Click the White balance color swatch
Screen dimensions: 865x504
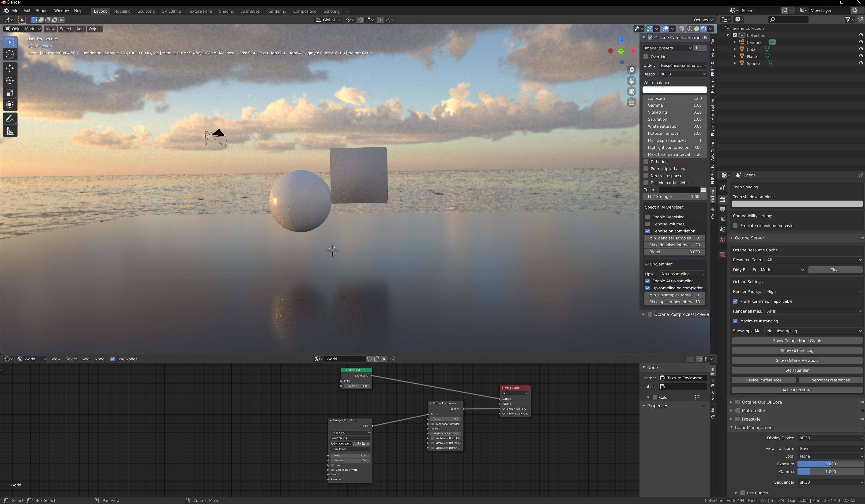pyautogui.click(x=674, y=90)
